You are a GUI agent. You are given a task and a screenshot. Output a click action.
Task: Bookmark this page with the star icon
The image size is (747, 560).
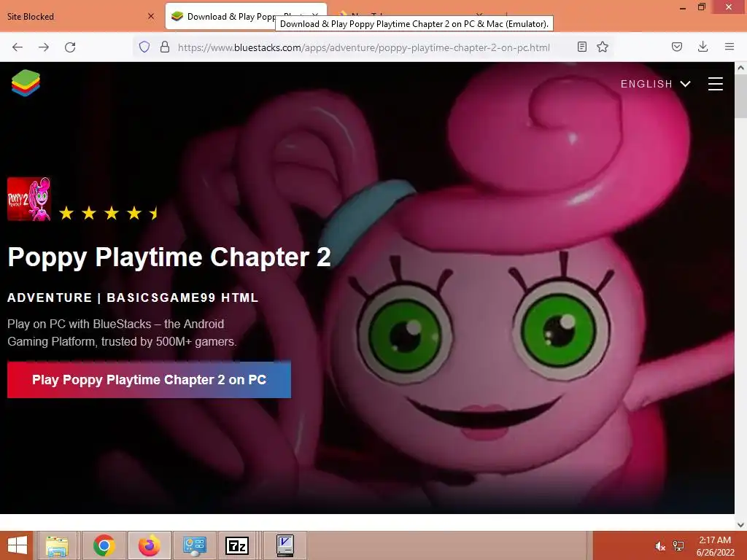click(603, 47)
